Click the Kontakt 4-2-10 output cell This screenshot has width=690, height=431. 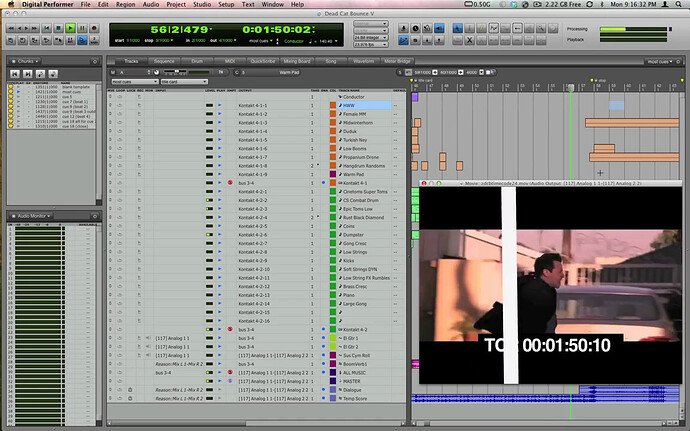point(254,269)
